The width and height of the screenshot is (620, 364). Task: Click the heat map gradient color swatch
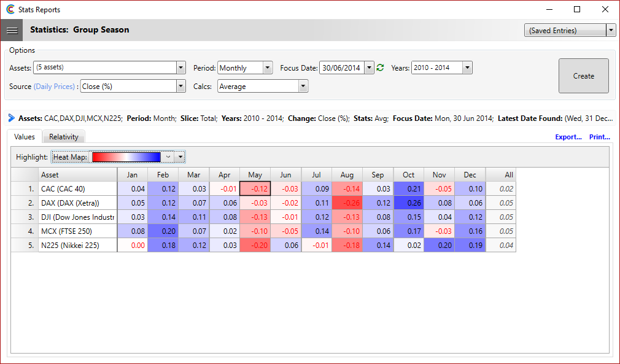[126, 157]
